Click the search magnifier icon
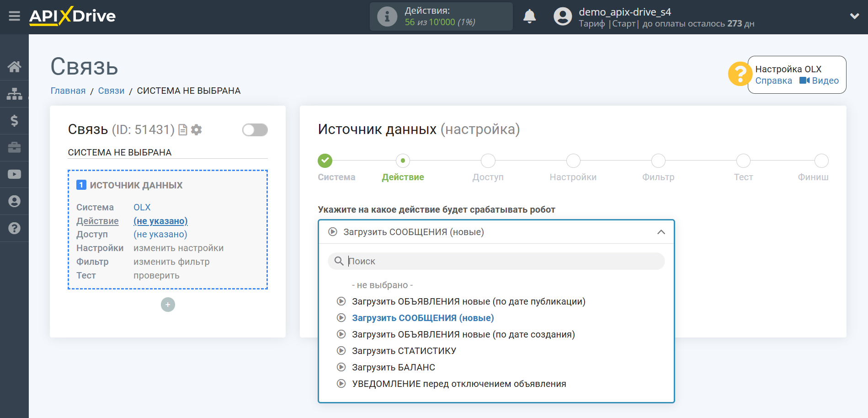The height and width of the screenshot is (418, 868). point(339,261)
